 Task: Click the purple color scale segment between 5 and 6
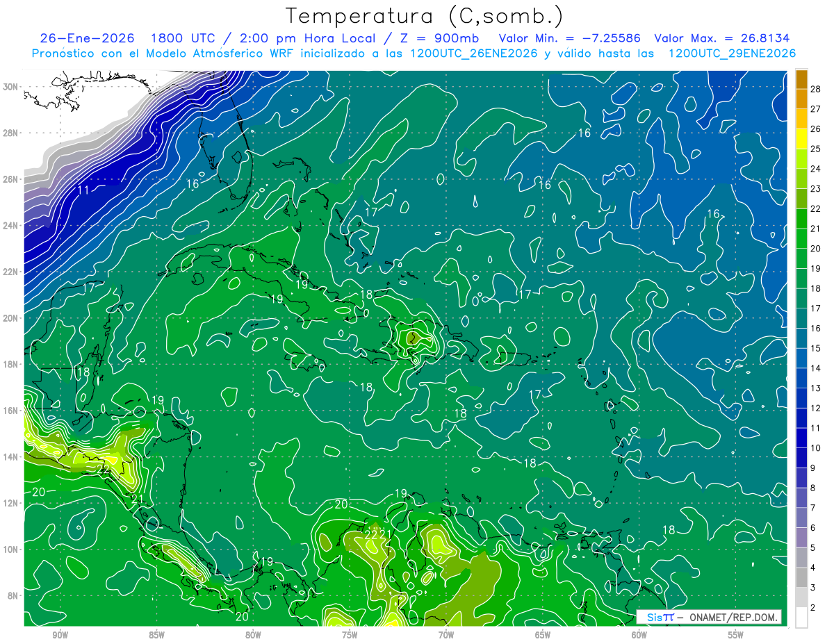(x=802, y=538)
